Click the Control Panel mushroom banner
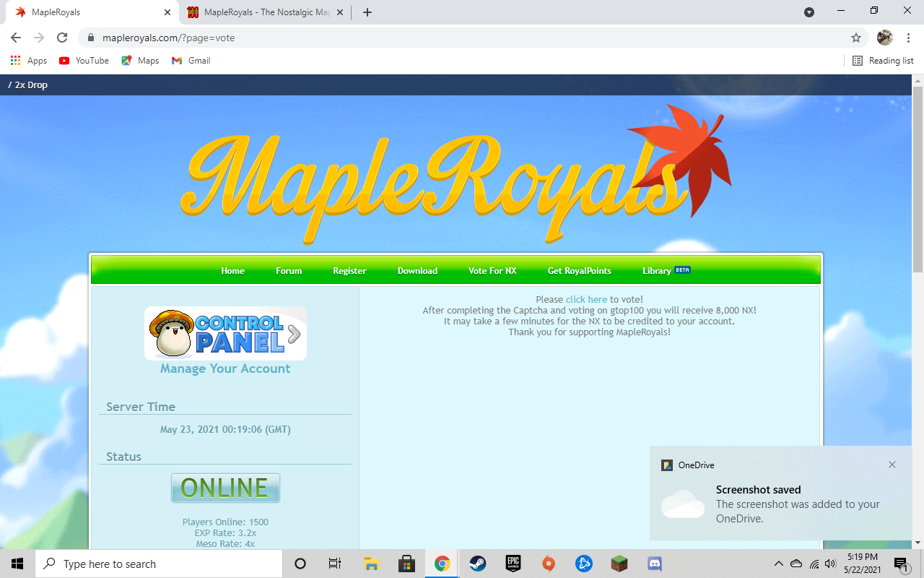Screen dimensions: 924x578 pyautogui.click(x=225, y=333)
